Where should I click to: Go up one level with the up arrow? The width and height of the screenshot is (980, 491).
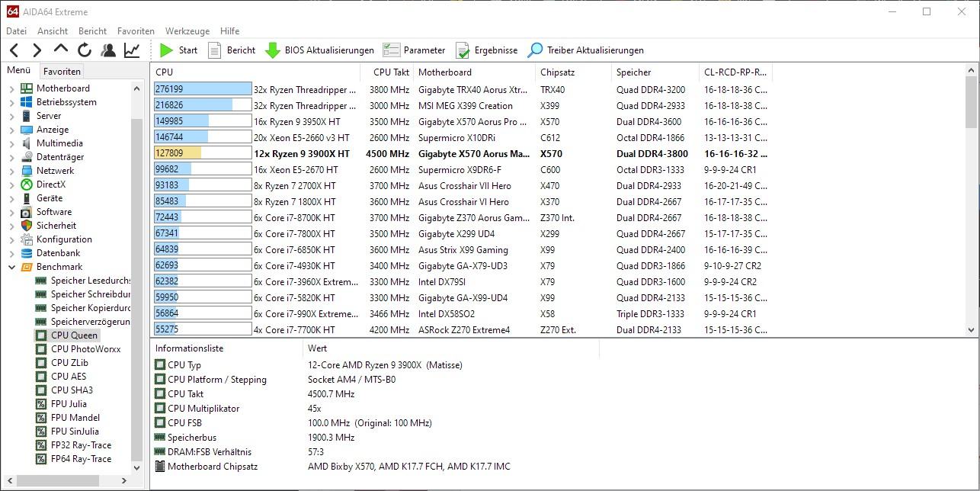[x=61, y=50]
